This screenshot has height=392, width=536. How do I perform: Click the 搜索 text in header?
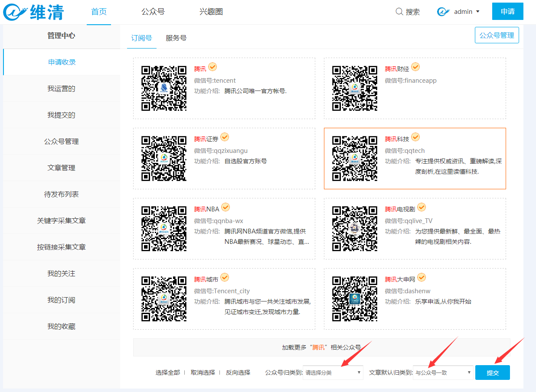413,12
